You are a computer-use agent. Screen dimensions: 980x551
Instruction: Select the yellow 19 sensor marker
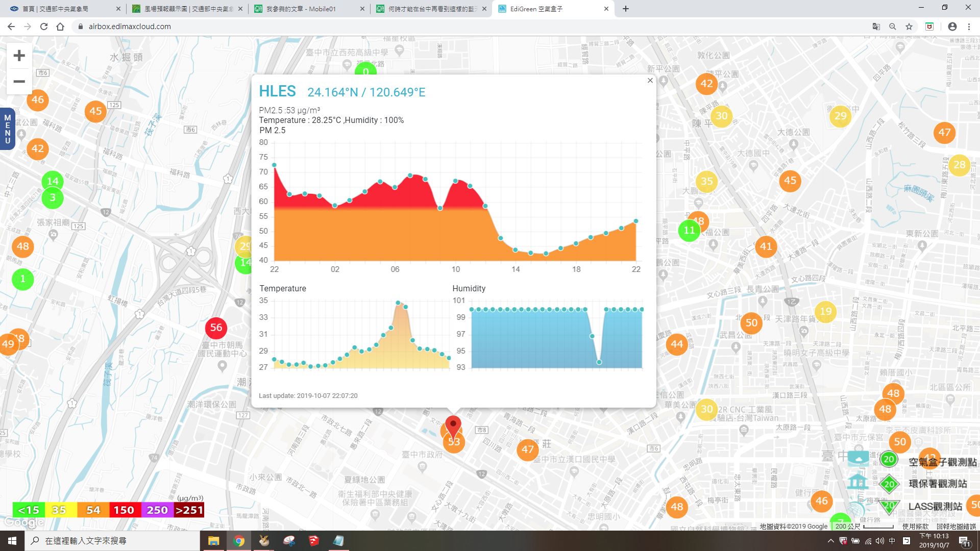tap(825, 311)
